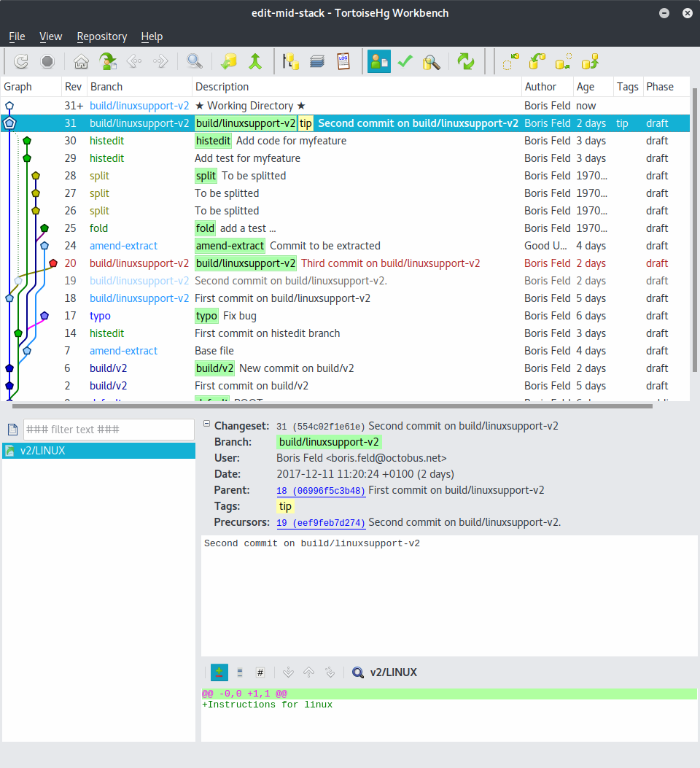The width and height of the screenshot is (700, 768).
Task: Click the Stop operation icon
Action: (x=47, y=62)
